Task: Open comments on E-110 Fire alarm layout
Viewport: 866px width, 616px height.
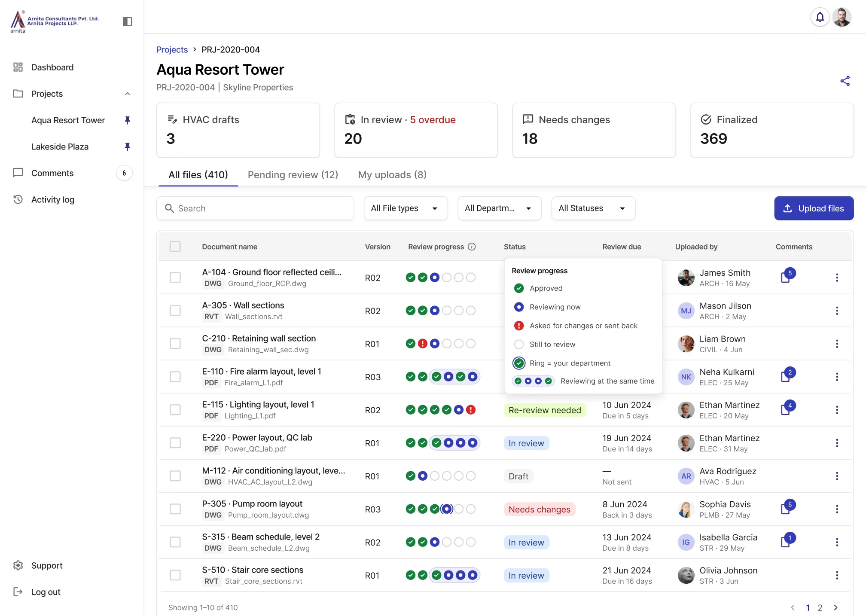Action: coord(788,375)
